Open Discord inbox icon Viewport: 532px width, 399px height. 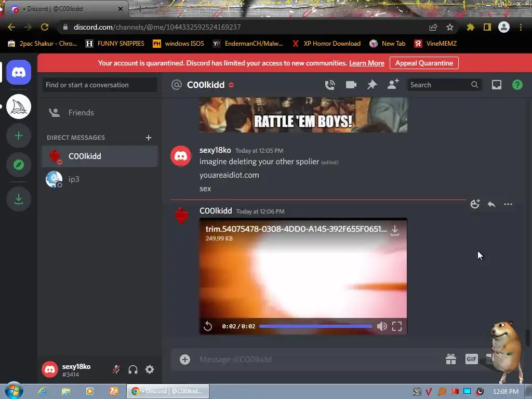pos(496,85)
